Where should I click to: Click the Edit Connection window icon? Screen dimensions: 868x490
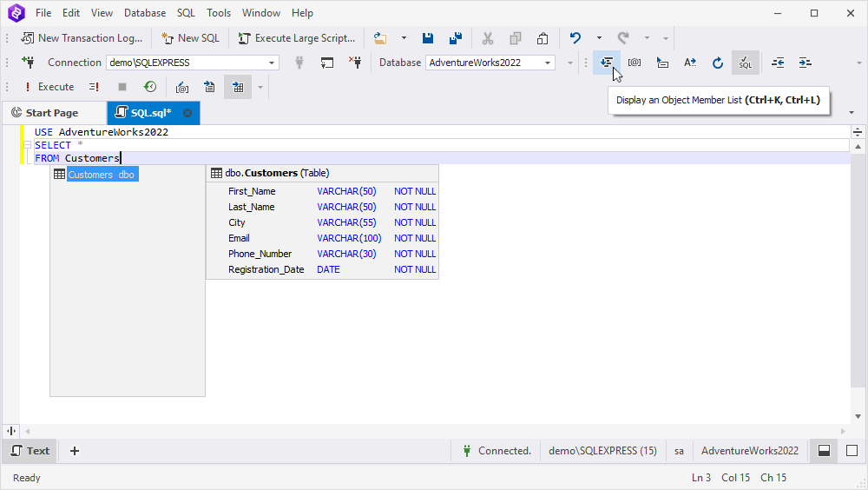(x=327, y=63)
